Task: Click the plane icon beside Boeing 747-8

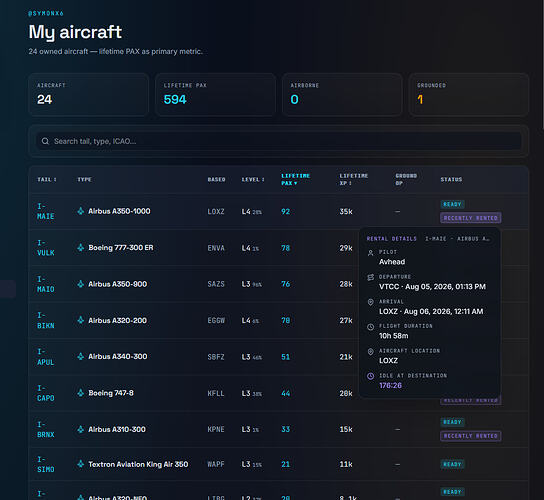Action: coord(80,393)
